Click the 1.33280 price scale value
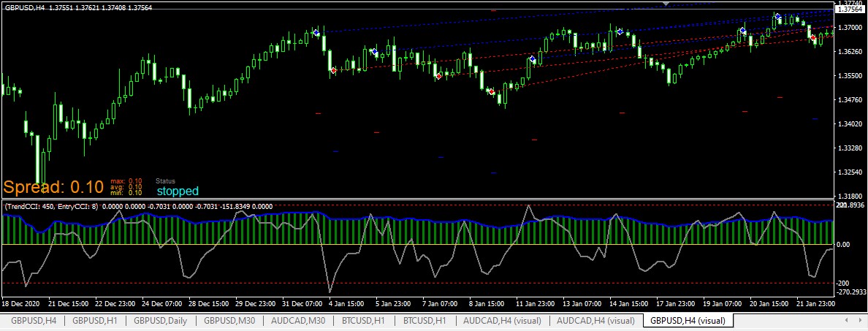 click(850, 148)
